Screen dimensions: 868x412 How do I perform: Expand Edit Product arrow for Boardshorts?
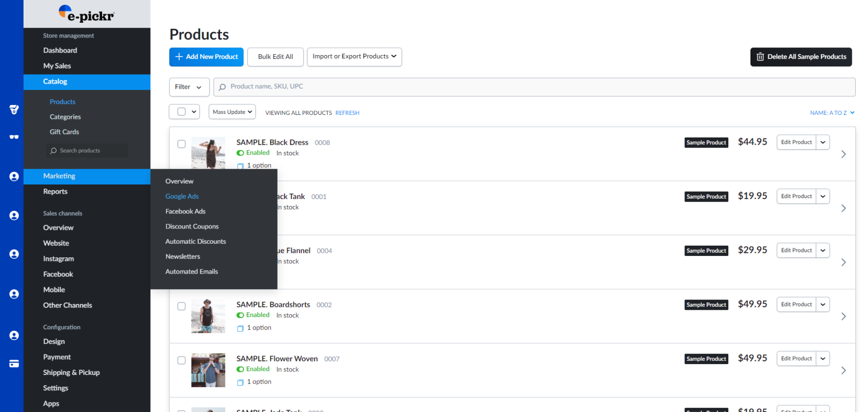823,304
